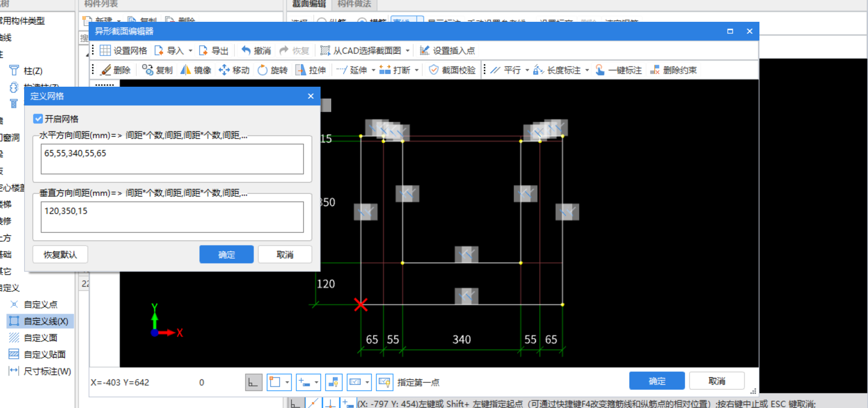Activate the 镜像 mirror tool
This screenshot has height=408, width=868.
[x=196, y=70]
